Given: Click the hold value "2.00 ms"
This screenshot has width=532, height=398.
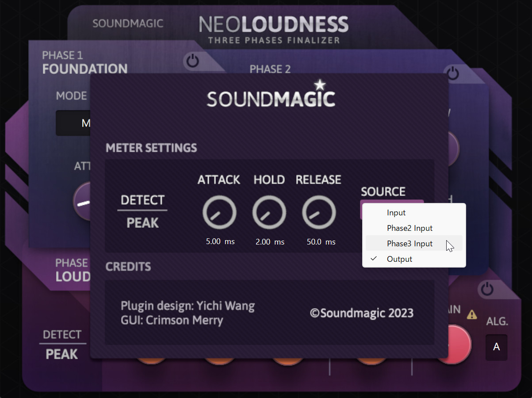Looking at the screenshot, I should coord(270,242).
